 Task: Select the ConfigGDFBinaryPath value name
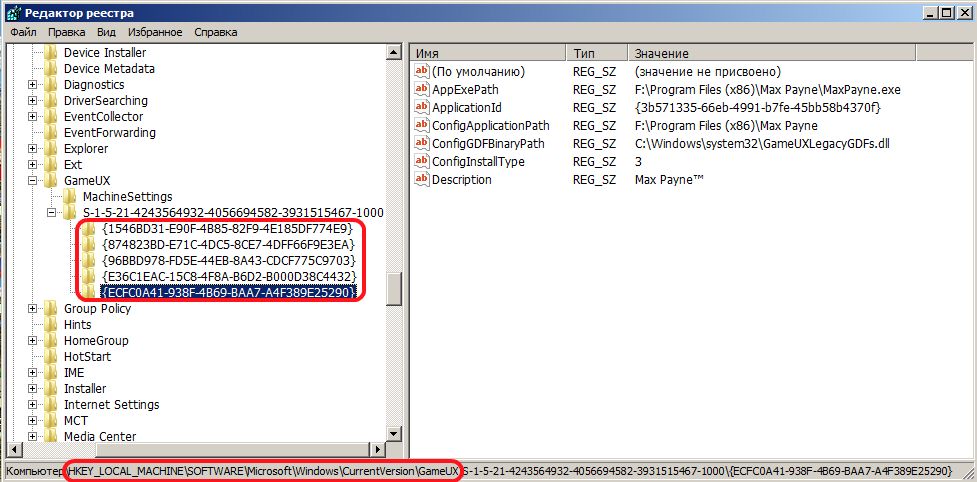pyautogui.click(x=488, y=144)
